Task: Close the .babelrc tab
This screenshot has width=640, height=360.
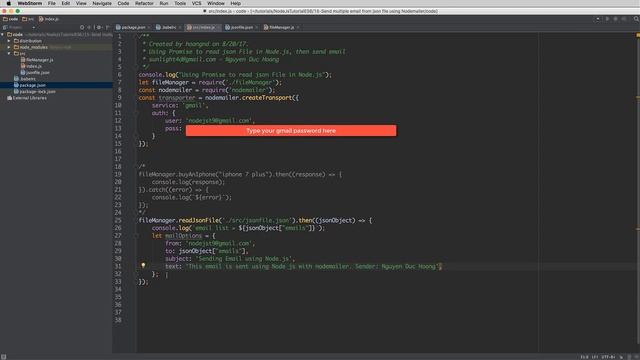Action: coord(180,27)
